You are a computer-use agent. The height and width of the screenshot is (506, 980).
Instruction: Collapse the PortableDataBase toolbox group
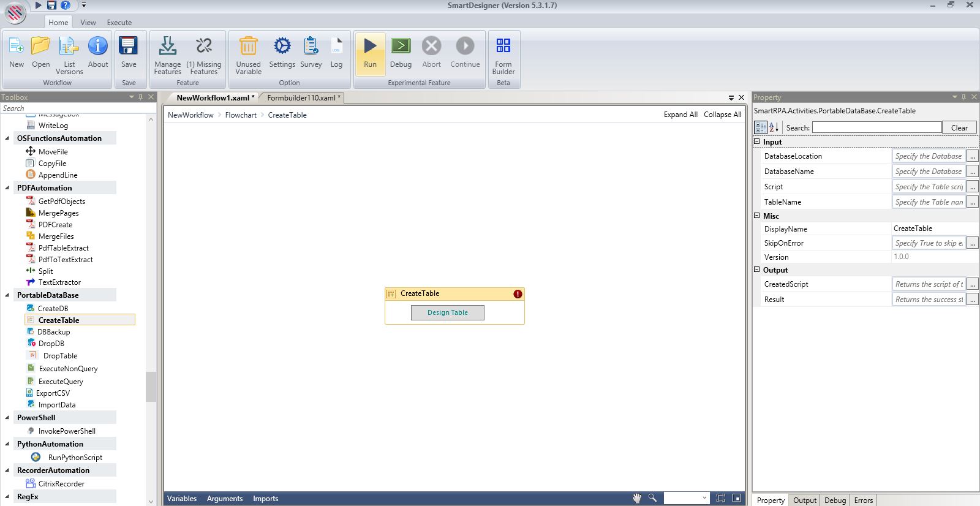(7, 295)
